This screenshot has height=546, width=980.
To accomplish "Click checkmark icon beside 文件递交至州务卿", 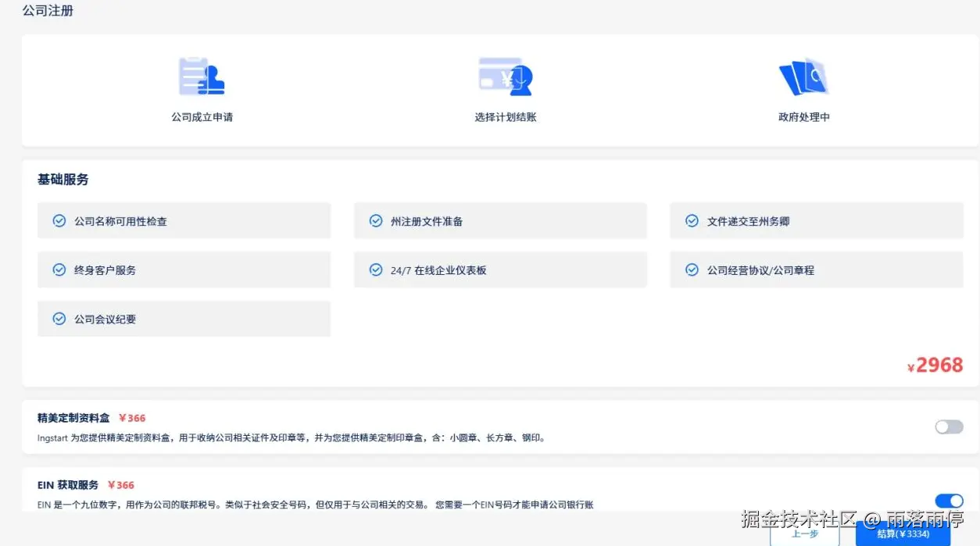I will [692, 221].
